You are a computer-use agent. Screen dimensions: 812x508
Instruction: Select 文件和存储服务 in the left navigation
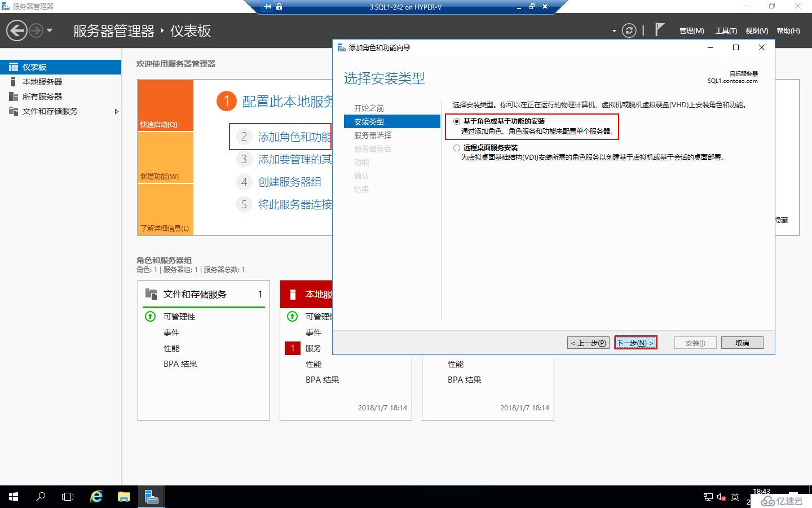pos(60,111)
